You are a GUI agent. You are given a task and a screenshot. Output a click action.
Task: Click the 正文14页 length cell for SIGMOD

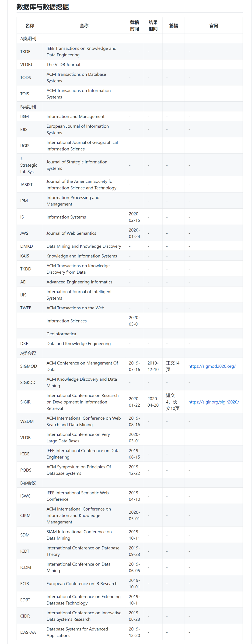click(x=173, y=366)
